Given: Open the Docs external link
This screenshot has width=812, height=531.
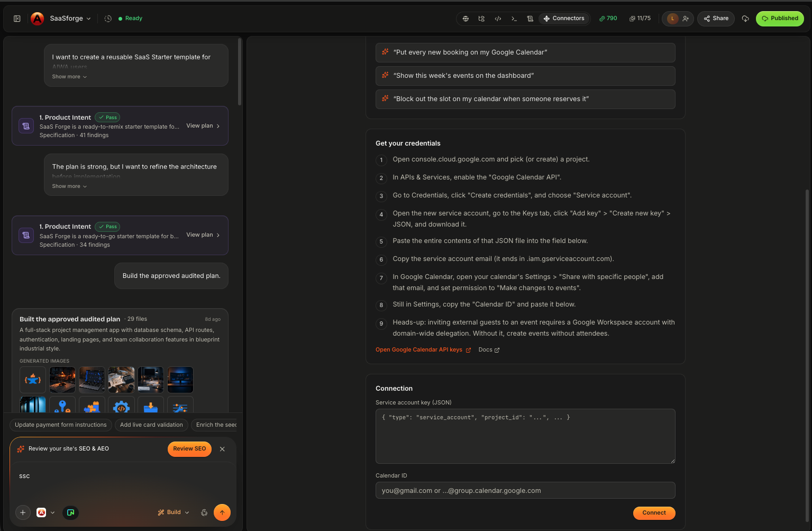Looking at the screenshot, I should tap(489, 350).
